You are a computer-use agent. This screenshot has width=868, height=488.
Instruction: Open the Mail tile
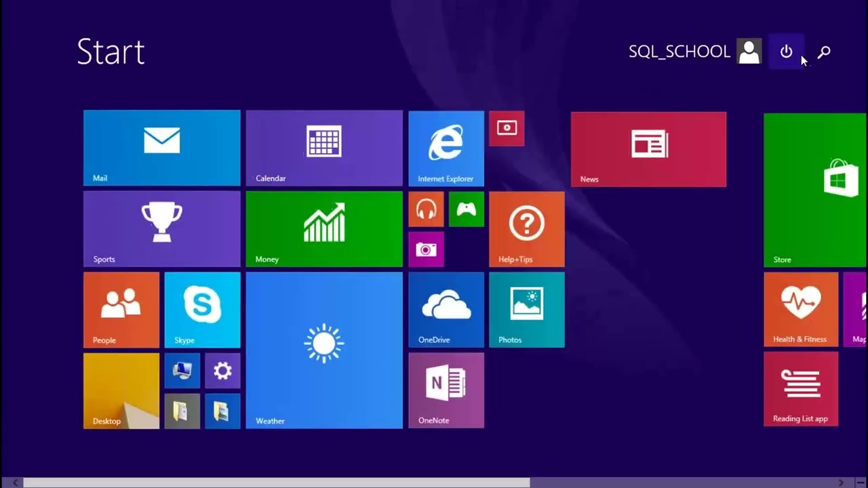coord(161,148)
